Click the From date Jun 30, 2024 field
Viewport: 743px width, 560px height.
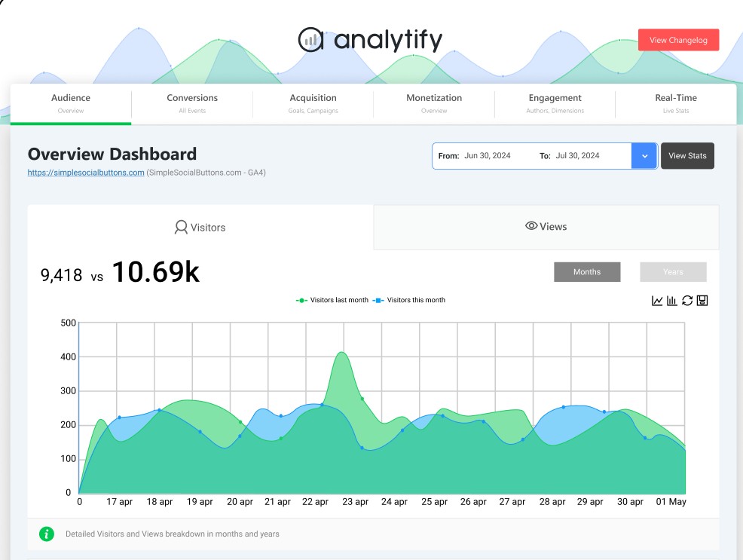(x=474, y=156)
